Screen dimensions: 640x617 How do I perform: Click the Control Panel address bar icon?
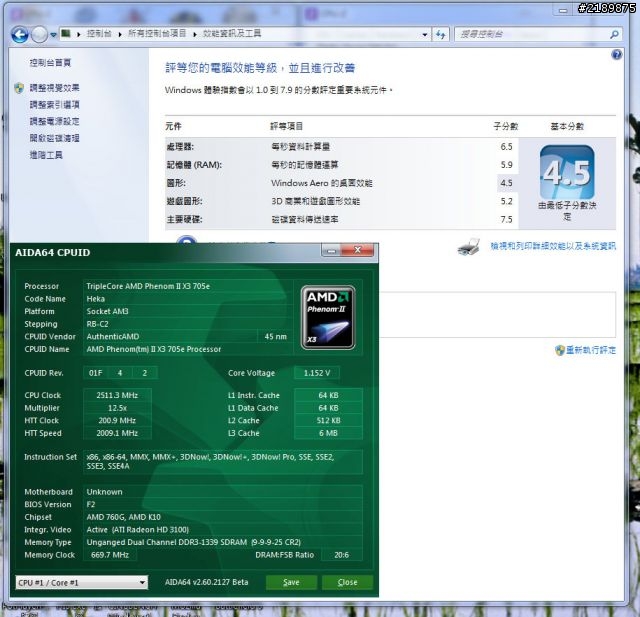click(x=65, y=33)
